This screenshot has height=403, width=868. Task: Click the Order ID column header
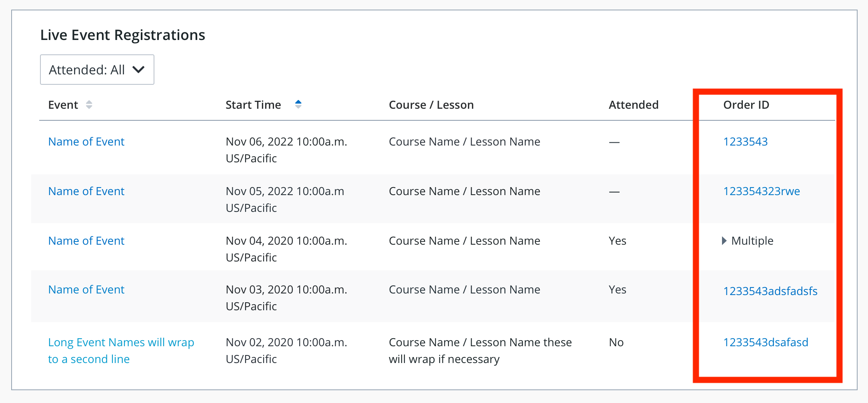coord(746,105)
